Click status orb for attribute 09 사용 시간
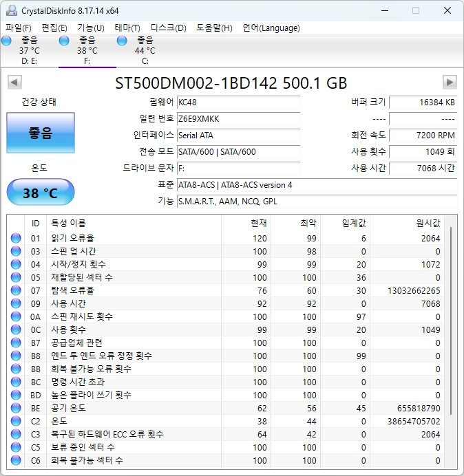 click(16, 303)
